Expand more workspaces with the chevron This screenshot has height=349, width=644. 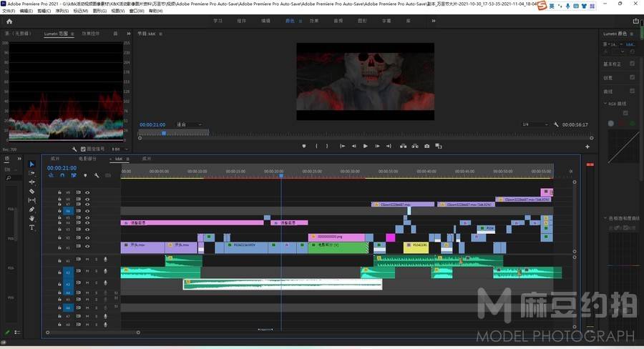[434, 21]
